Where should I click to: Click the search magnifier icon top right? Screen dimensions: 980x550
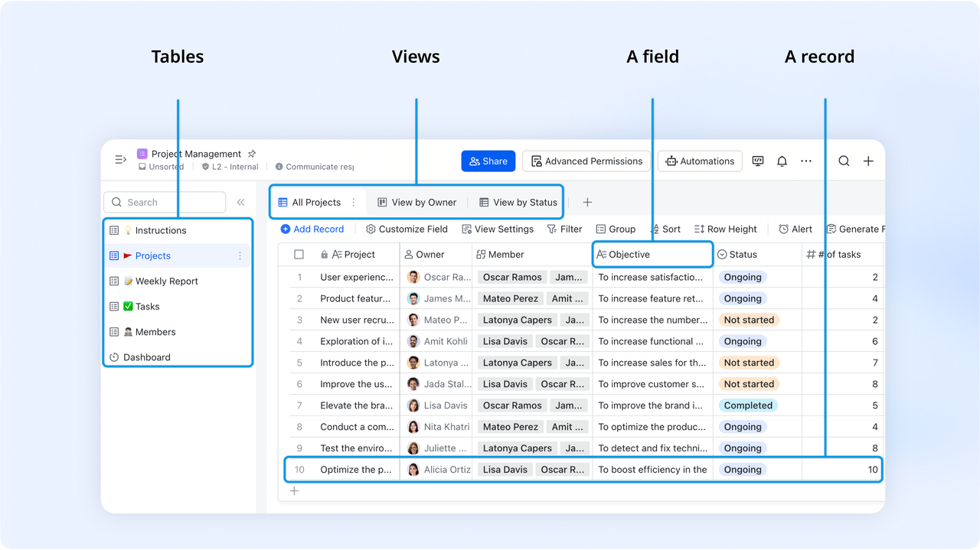(844, 161)
